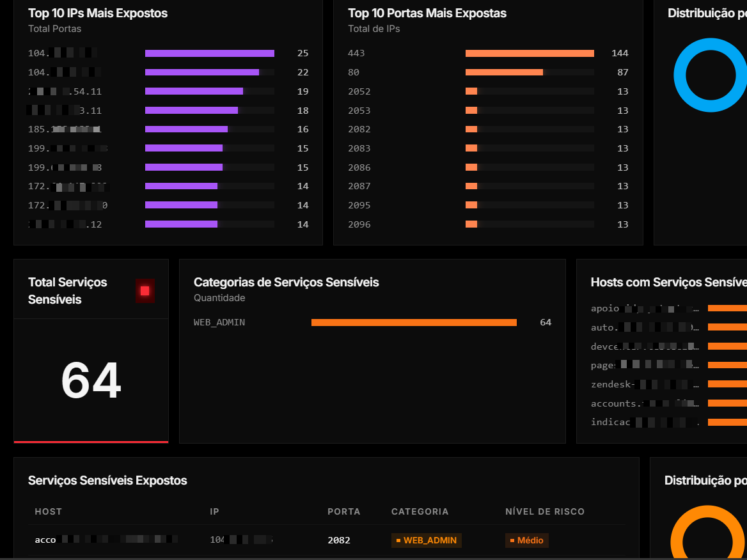This screenshot has width=747, height=560.
Task: Click the Top 10 IPs Mais Expostos title
Action: pyautogui.click(x=98, y=13)
